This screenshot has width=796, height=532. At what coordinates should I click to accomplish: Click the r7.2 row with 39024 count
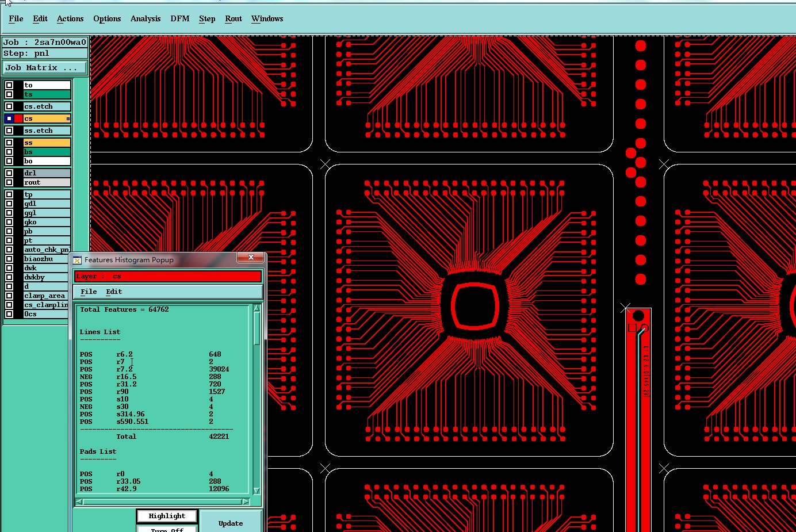pyautogui.click(x=155, y=369)
